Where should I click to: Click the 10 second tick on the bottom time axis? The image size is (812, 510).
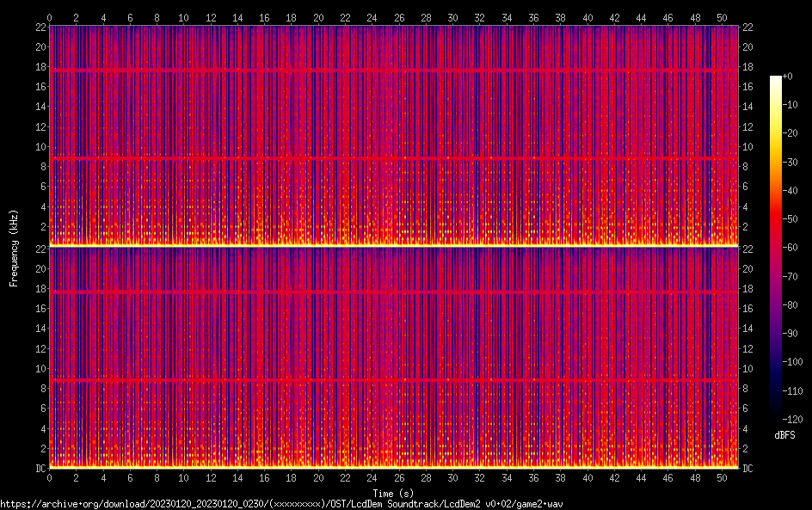click(x=184, y=478)
